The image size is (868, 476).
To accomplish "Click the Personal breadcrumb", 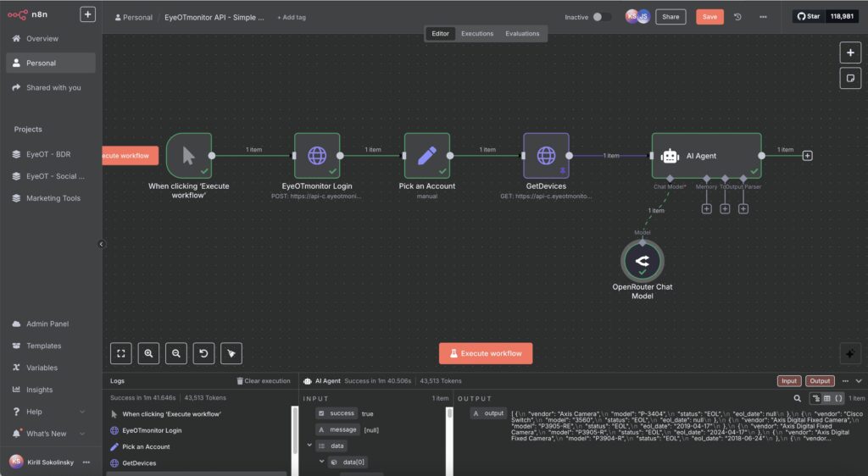I will (133, 17).
